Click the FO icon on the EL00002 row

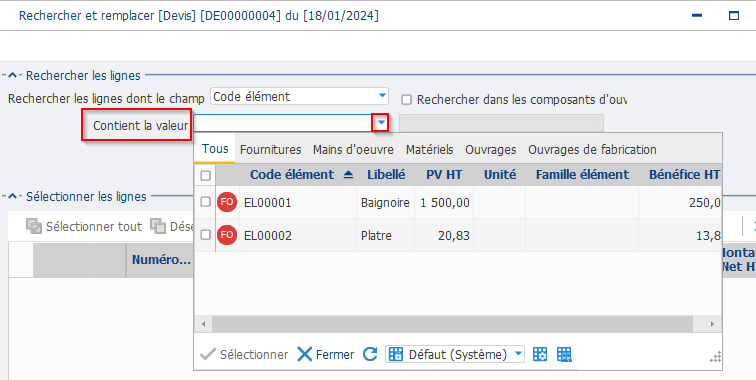coord(227,235)
